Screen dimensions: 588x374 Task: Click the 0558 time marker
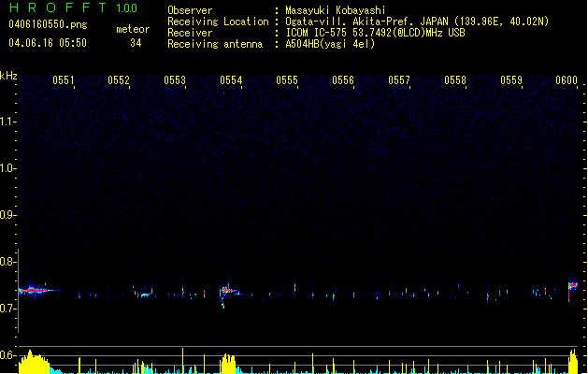click(455, 80)
